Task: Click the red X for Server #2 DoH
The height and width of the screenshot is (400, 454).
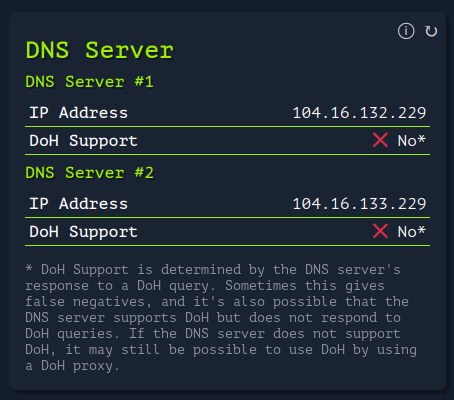Action: [380, 231]
